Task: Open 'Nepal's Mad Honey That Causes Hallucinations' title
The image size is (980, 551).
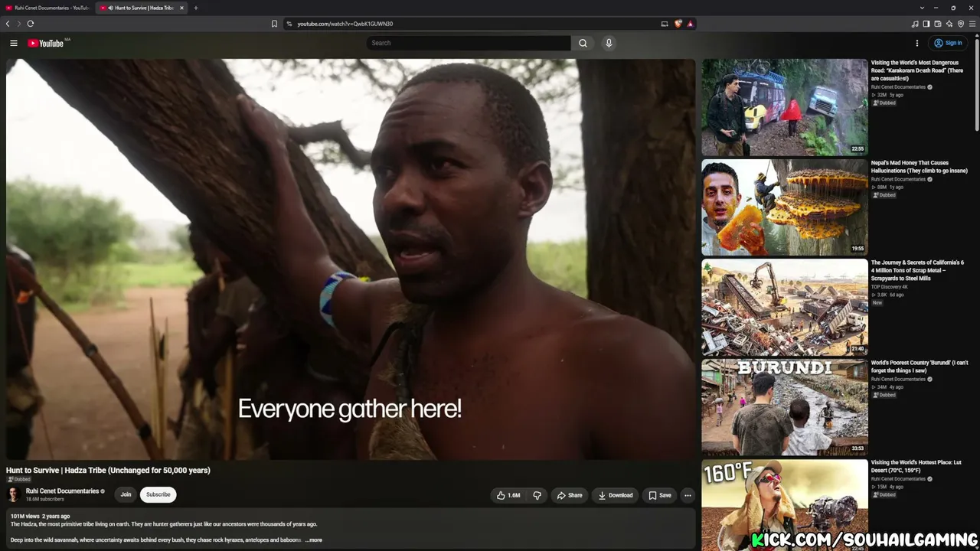Action: pyautogui.click(x=920, y=167)
